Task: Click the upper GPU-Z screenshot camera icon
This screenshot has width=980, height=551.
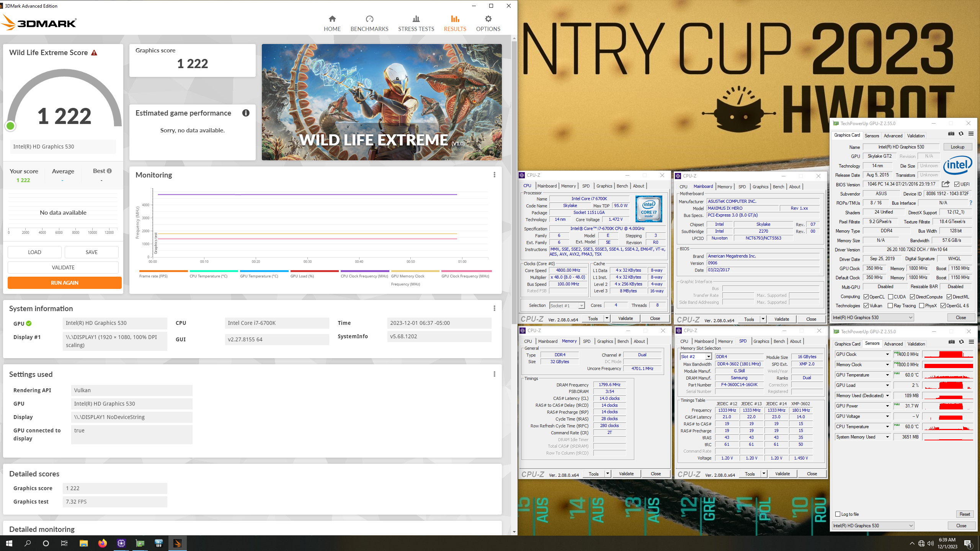Action: (x=951, y=134)
